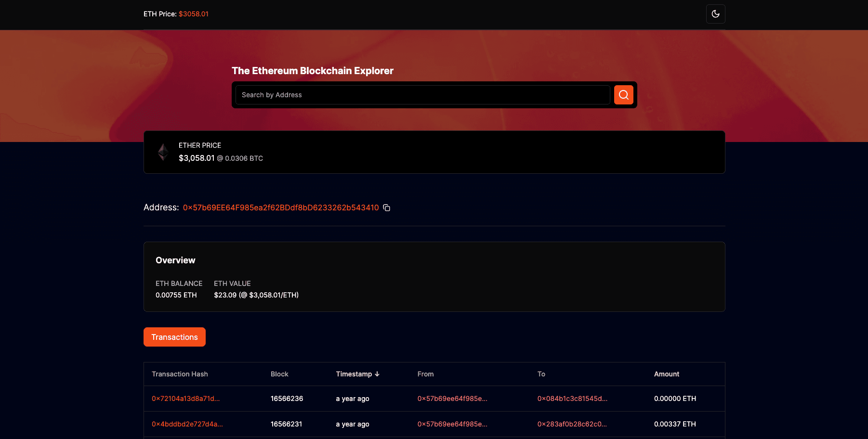Click the search magnifying glass icon
Image resolution: width=868 pixels, height=439 pixels.
(623, 94)
